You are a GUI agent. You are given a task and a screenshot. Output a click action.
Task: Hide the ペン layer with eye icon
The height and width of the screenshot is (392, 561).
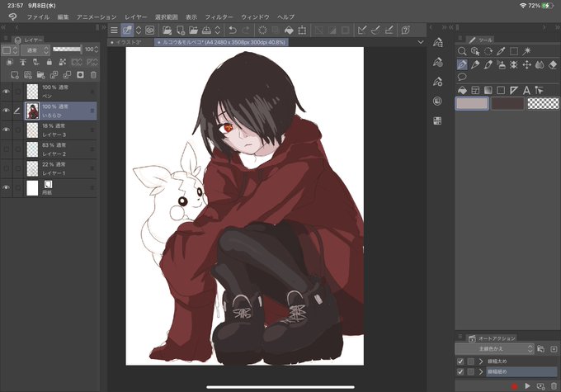pos(6,92)
